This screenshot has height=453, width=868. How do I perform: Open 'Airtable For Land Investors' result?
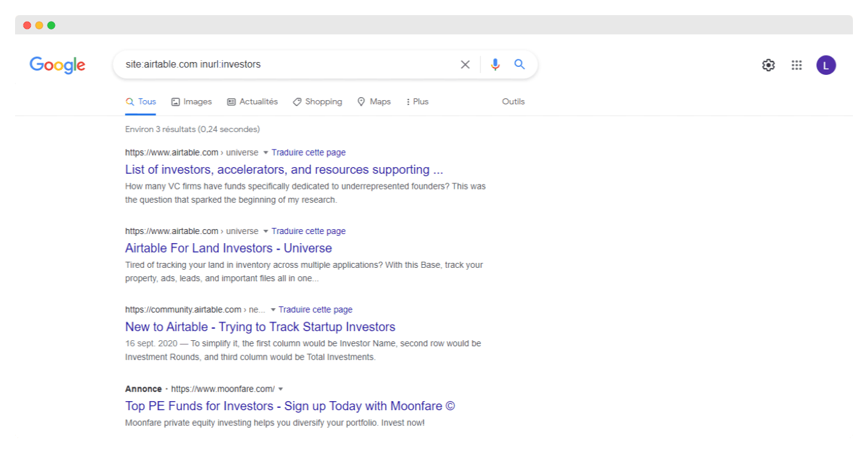(228, 248)
